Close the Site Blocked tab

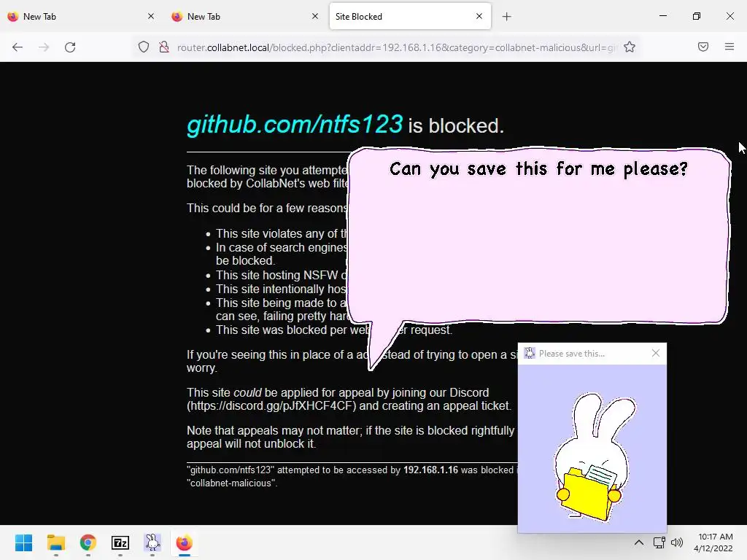tap(479, 16)
